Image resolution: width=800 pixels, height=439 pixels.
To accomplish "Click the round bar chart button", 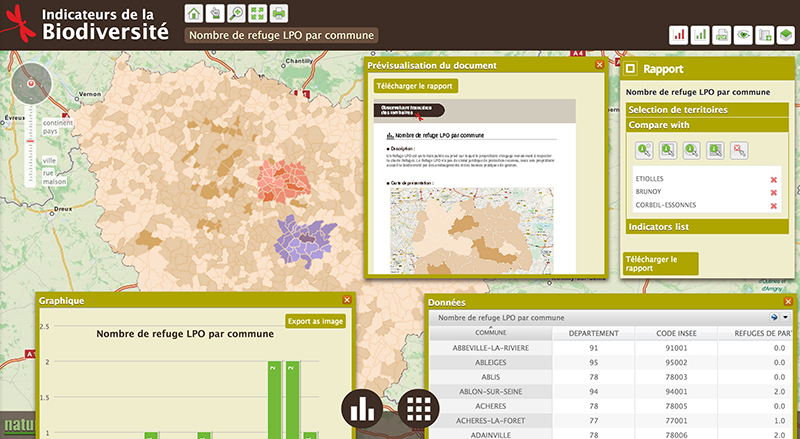I will 362,409.
